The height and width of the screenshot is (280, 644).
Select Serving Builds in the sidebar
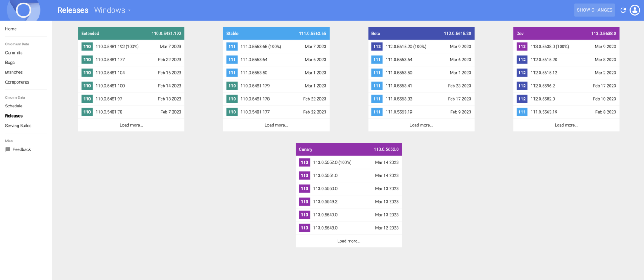click(18, 126)
